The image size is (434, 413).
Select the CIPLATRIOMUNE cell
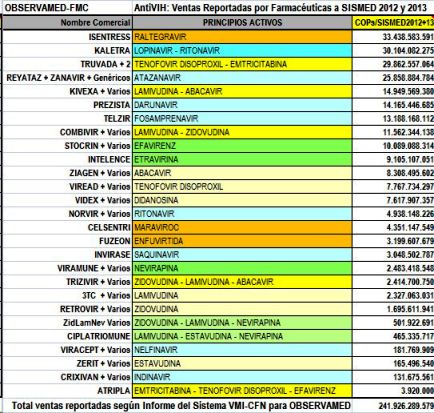tap(68, 336)
